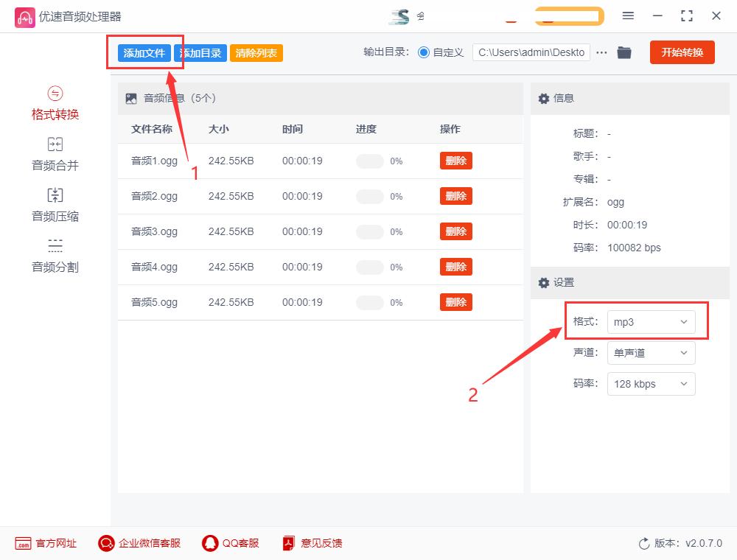Click the app logo in the title bar
Image resolution: width=737 pixels, height=560 pixels.
24,15
